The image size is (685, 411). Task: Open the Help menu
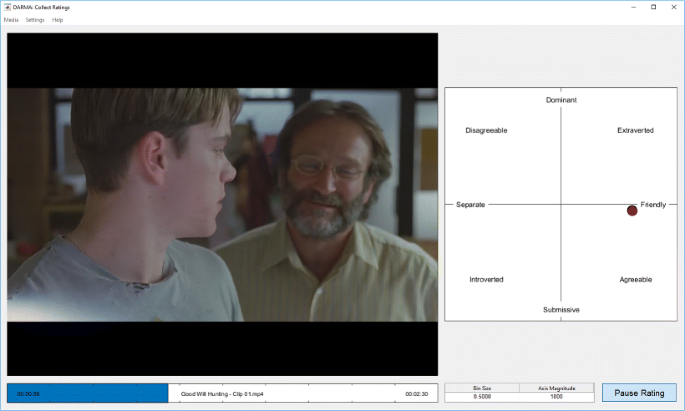pyautogui.click(x=58, y=20)
